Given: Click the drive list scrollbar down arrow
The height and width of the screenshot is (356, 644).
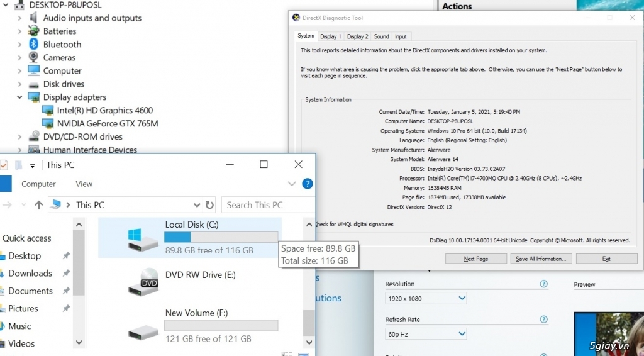Looking at the screenshot, I should point(309,342).
